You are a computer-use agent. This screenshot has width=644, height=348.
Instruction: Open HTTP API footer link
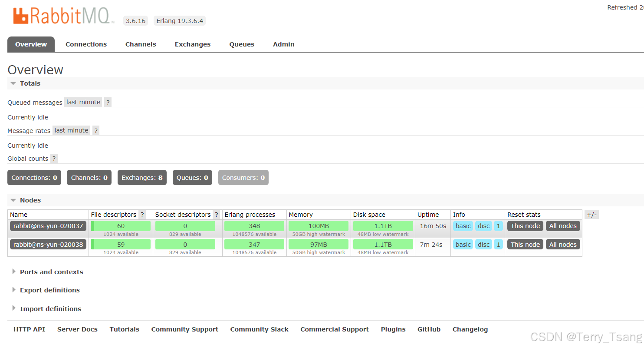pyautogui.click(x=29, y=329)
